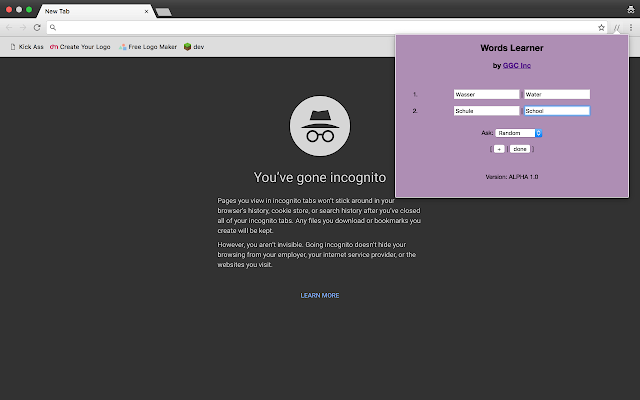Open the Chrome three-dot menu
Screen dimensions: 640x400
631,27
